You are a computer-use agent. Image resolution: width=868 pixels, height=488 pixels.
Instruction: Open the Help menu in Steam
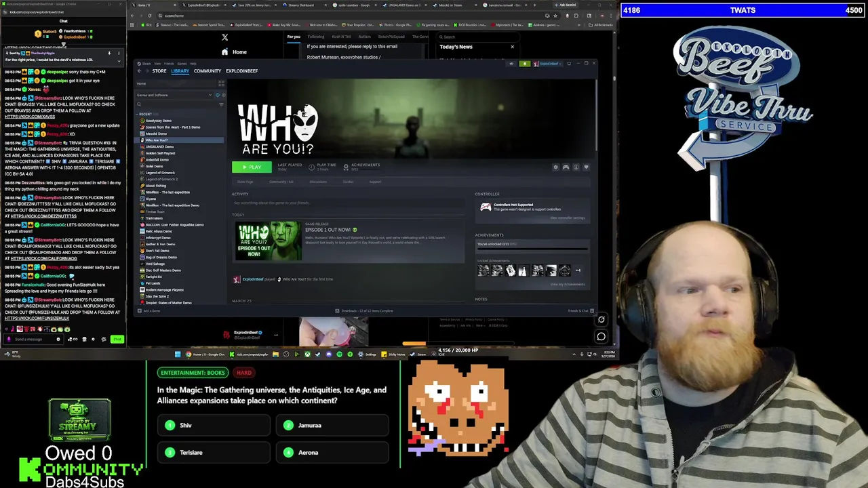193,64
